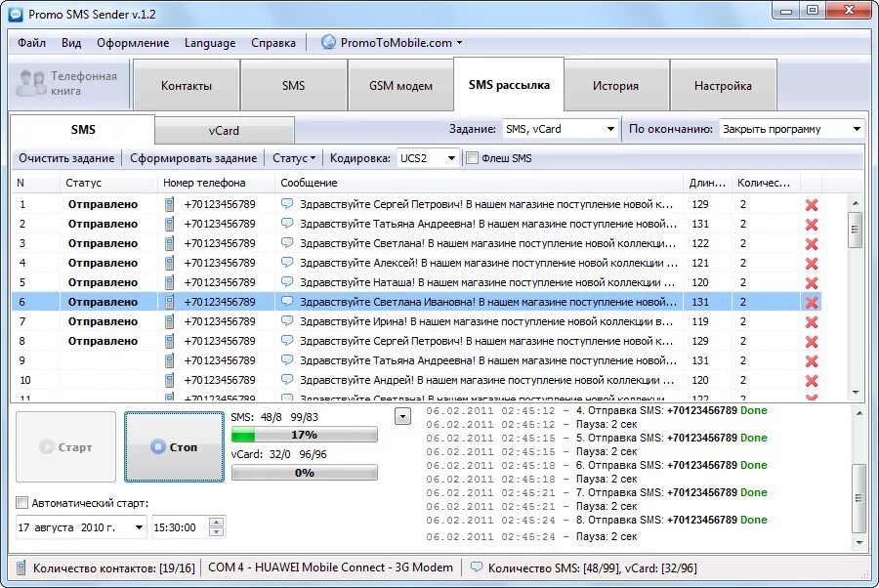Click the log panel scrollbar down arrow

859,543
